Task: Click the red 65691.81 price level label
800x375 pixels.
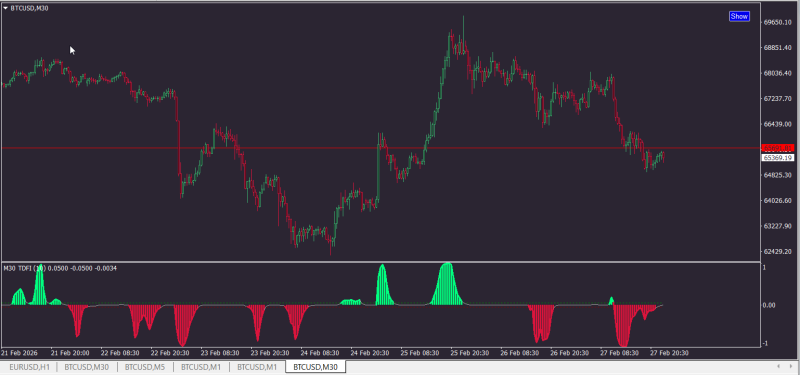Action: pos(778,148)
